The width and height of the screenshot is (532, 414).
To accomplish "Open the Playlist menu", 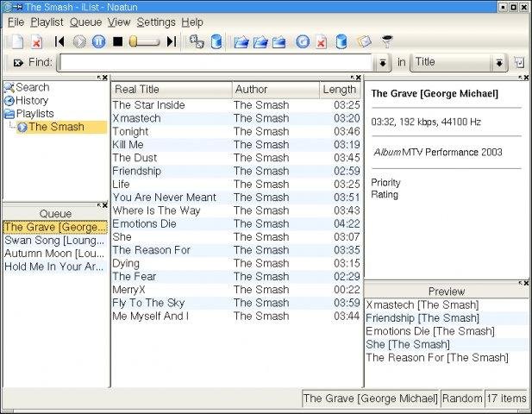I will point(47,22).
